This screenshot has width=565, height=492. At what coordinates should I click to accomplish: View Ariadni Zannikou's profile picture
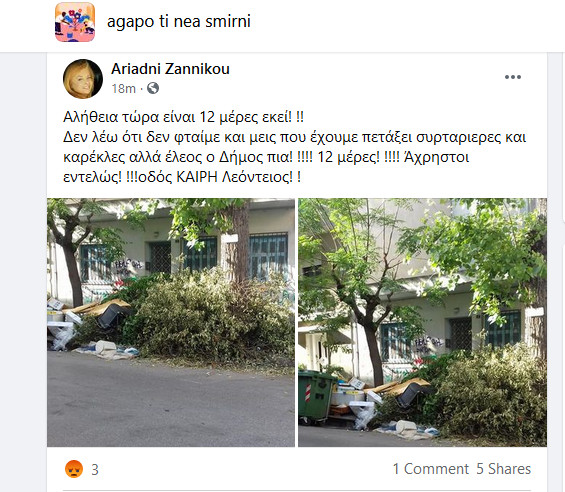(x=83, y=79)
